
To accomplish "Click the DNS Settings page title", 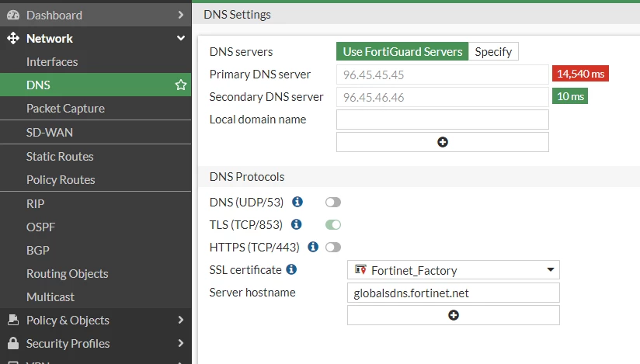I will 237,14.
